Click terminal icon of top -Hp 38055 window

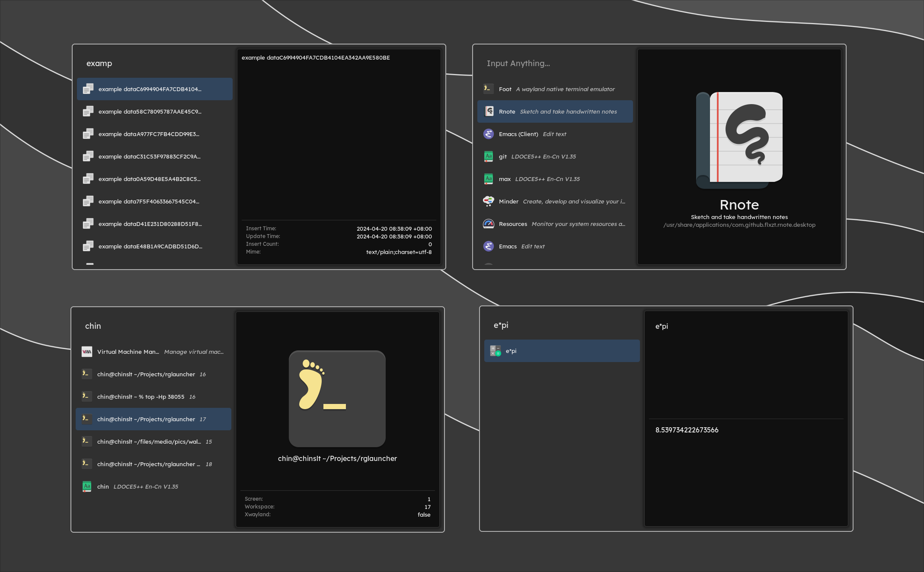tap(87, 397)
